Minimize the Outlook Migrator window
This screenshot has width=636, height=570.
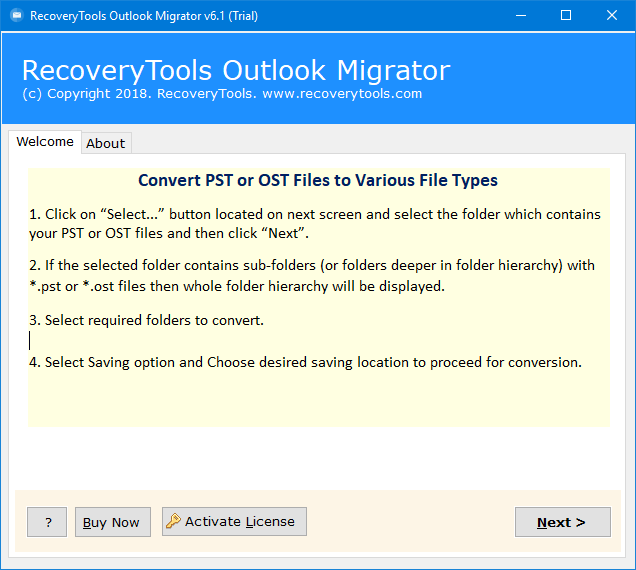click(x=521, y=16)
